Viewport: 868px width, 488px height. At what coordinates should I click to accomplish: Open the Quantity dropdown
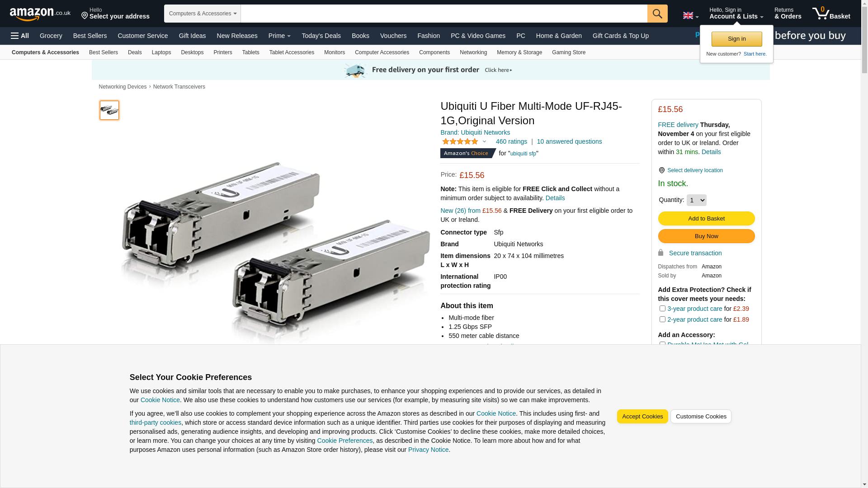[x=696, y=200]
